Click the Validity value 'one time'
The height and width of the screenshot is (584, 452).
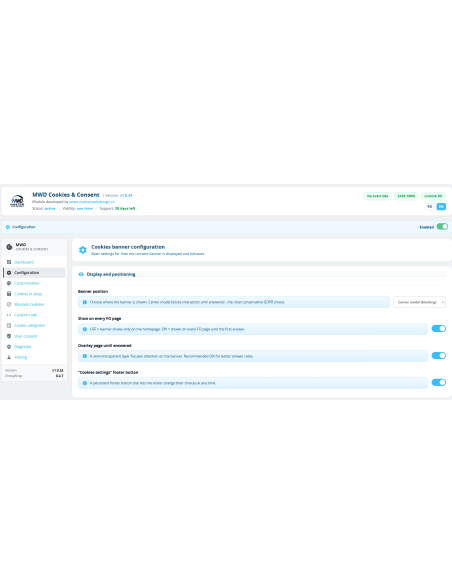pyautogui.click(x=85, y=209)
